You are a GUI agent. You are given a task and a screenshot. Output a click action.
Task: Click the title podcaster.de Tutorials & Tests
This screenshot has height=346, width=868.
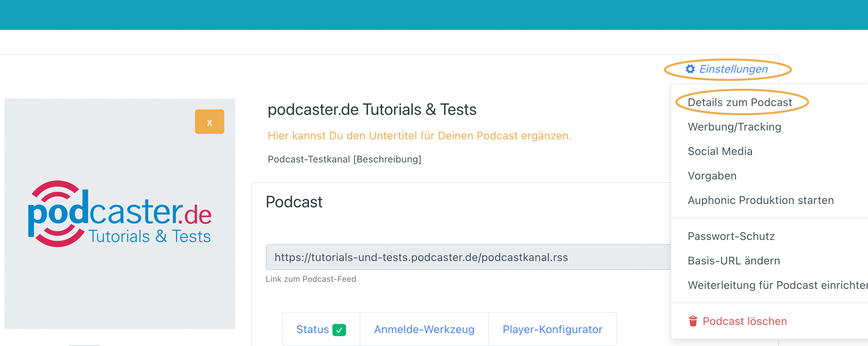tap(372, 110)
